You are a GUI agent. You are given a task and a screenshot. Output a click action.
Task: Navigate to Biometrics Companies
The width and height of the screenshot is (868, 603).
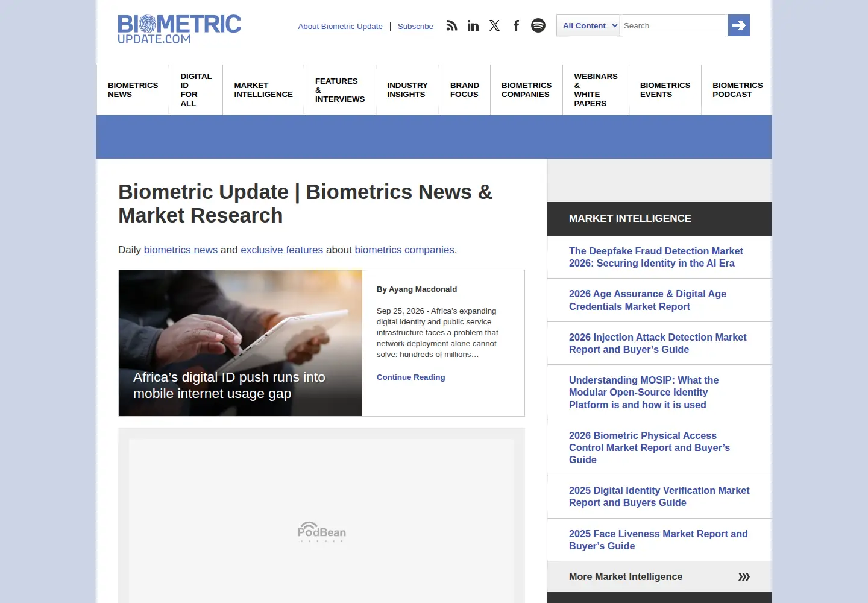(527, 90)
